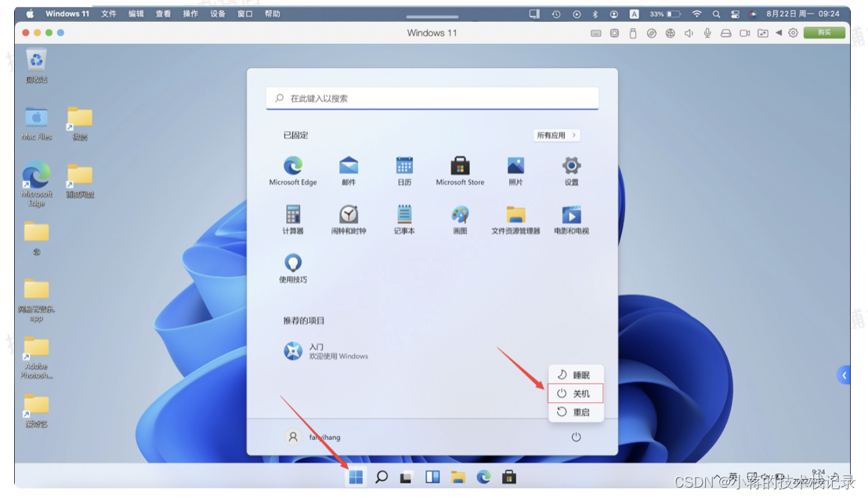Open the 文件 menu in menu bar
Viewport: 868px width, 497px height.
point(108,14)
